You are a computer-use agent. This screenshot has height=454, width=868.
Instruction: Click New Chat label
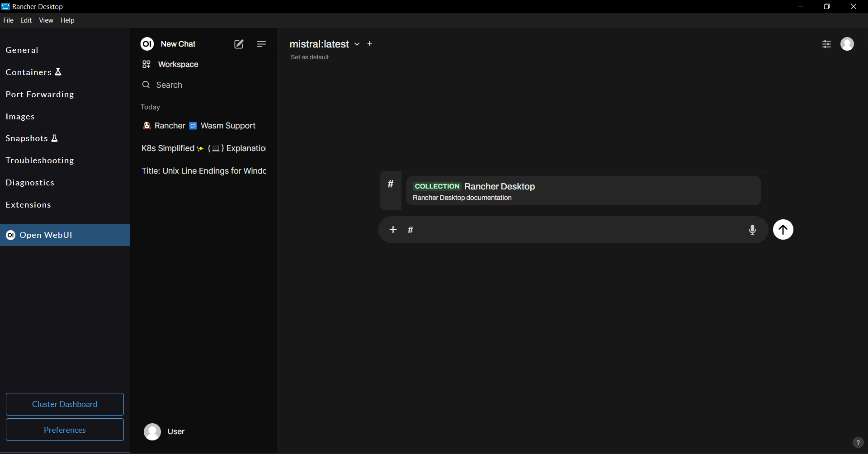point(178,44)
